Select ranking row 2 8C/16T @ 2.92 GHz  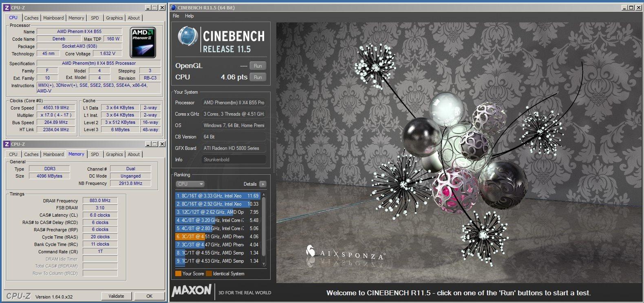pyautogui.click(x=218, y=204)
